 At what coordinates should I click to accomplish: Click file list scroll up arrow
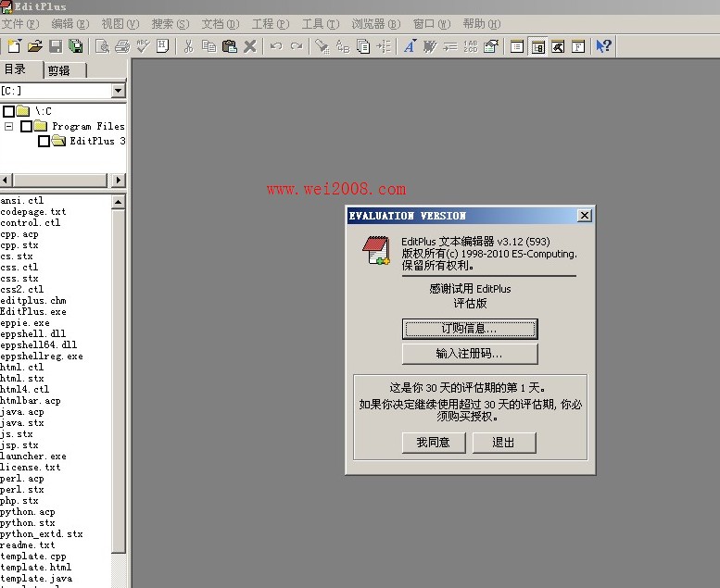[x=119, y=202]
